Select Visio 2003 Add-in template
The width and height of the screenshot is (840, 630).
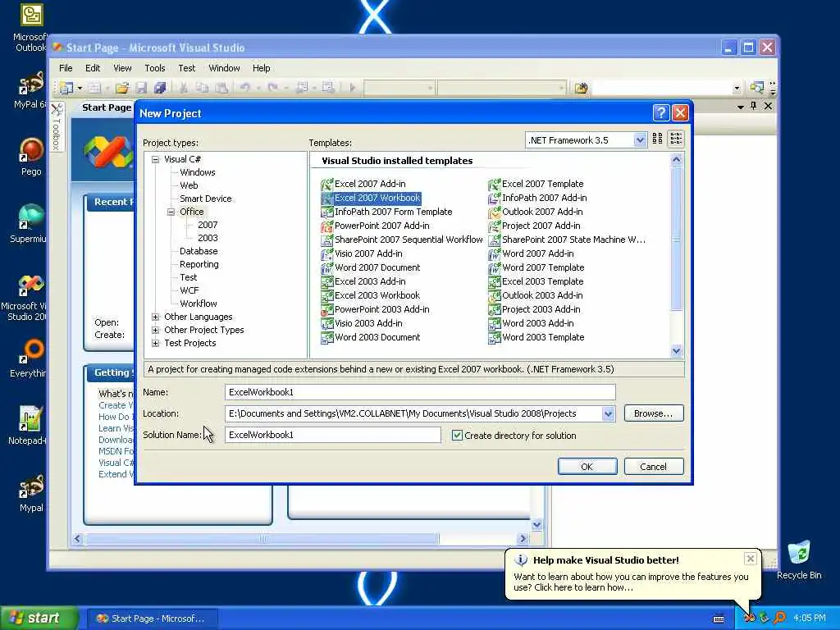362,323
